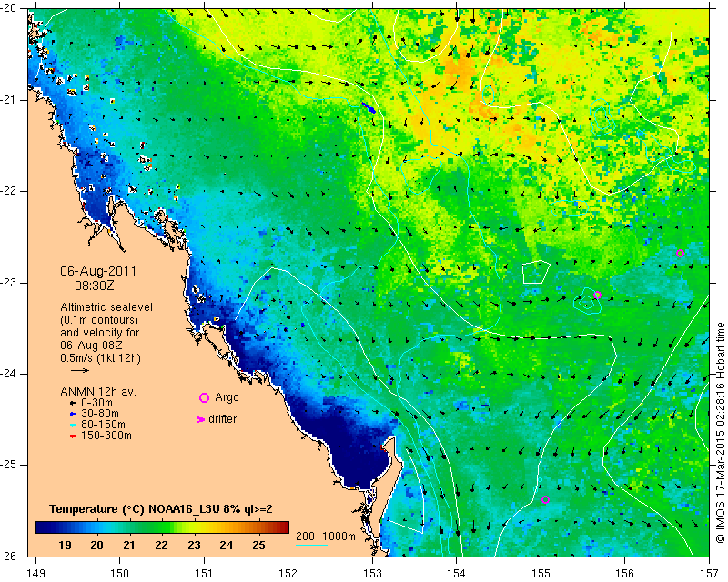Click the latitude axis label "-21"
The height and width of the screenshot is (582, 728).
(x=9, y=100)
